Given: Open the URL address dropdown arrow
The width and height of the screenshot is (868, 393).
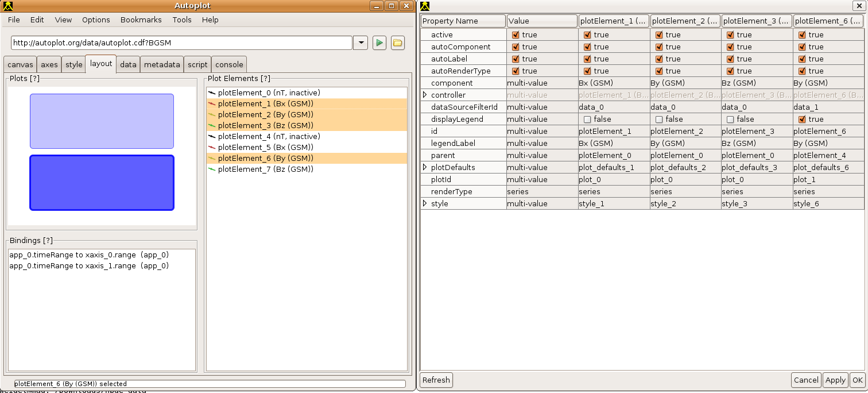Looking at the screenshot, I should [361, 43].
